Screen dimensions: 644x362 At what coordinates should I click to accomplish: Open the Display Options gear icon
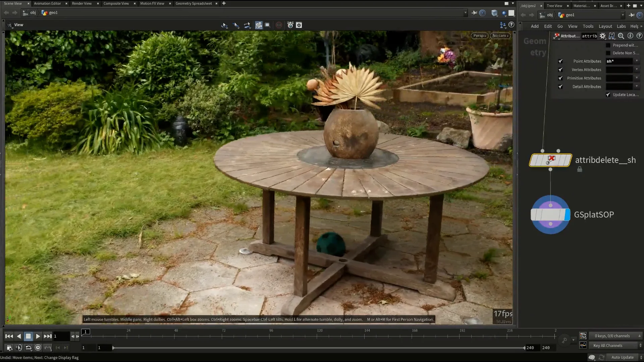(299, 25)
